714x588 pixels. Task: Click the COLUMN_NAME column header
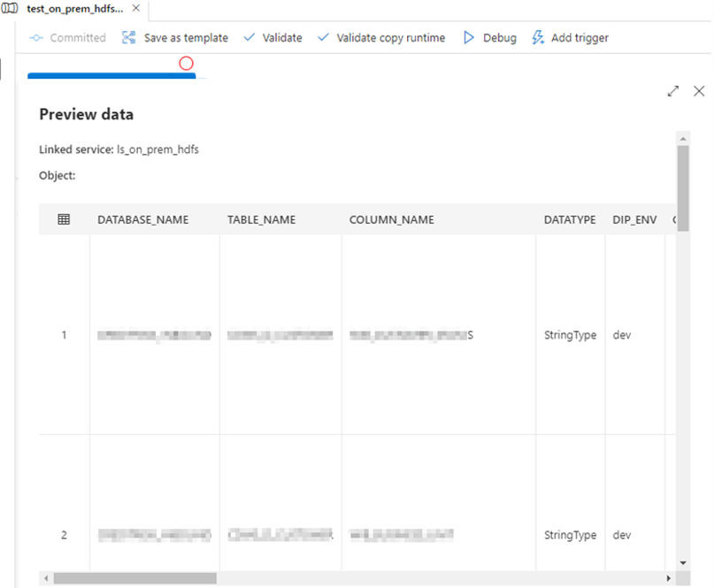(391, 219)
